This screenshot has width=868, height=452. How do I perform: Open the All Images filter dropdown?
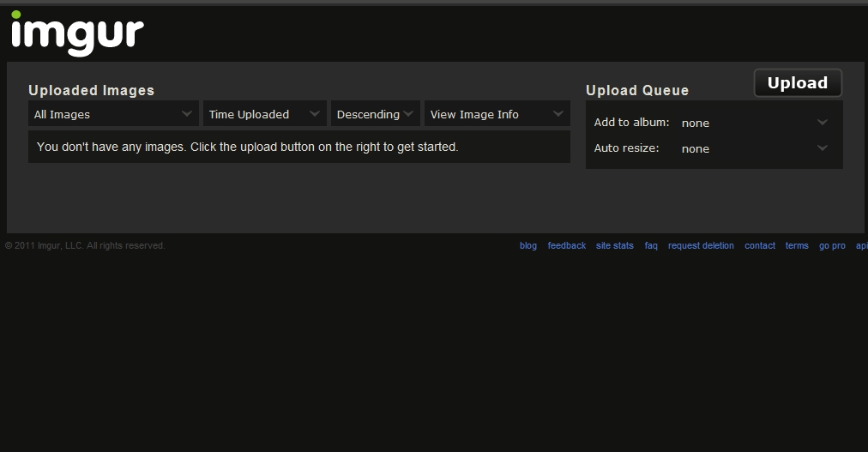(x=113, y=114)
